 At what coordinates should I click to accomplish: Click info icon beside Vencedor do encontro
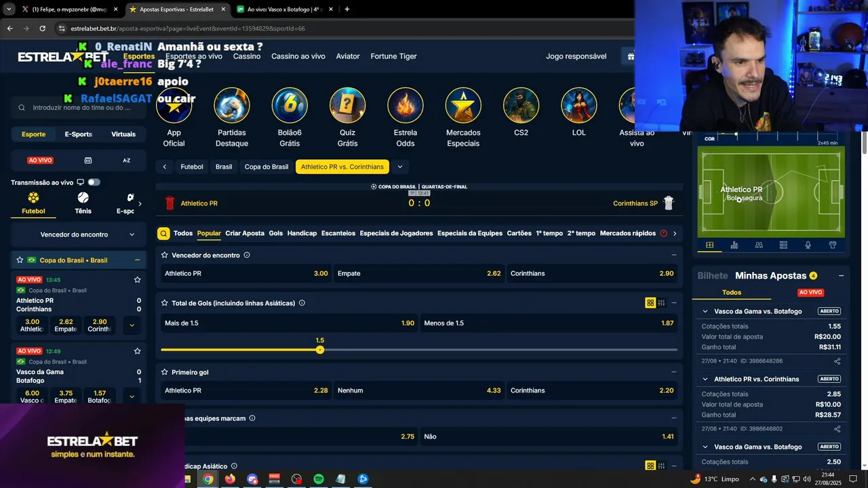(x=247, y=255)
